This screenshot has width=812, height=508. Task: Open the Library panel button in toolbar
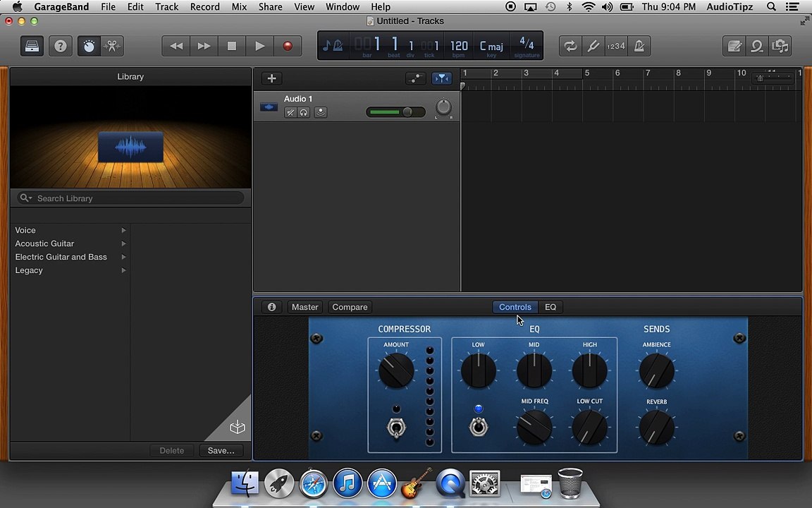coord(32,46)
